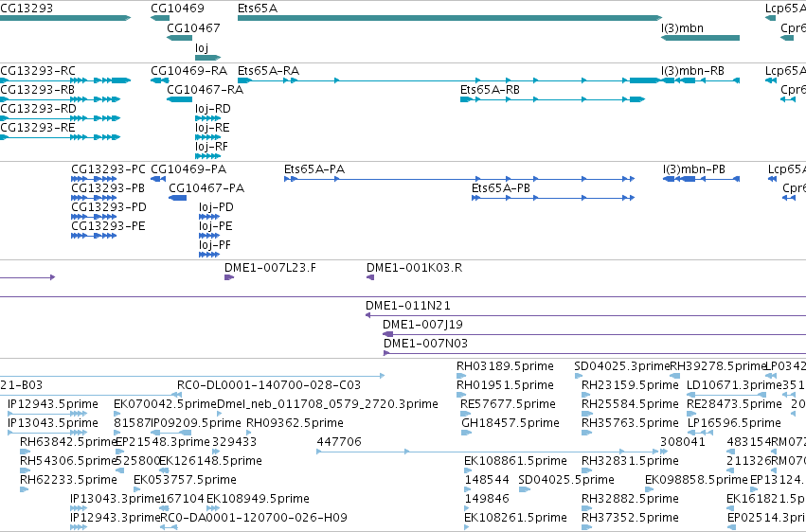The image size is (806, 532).
Task: Select EST RH03189.5prime
Action: (460, 376)
